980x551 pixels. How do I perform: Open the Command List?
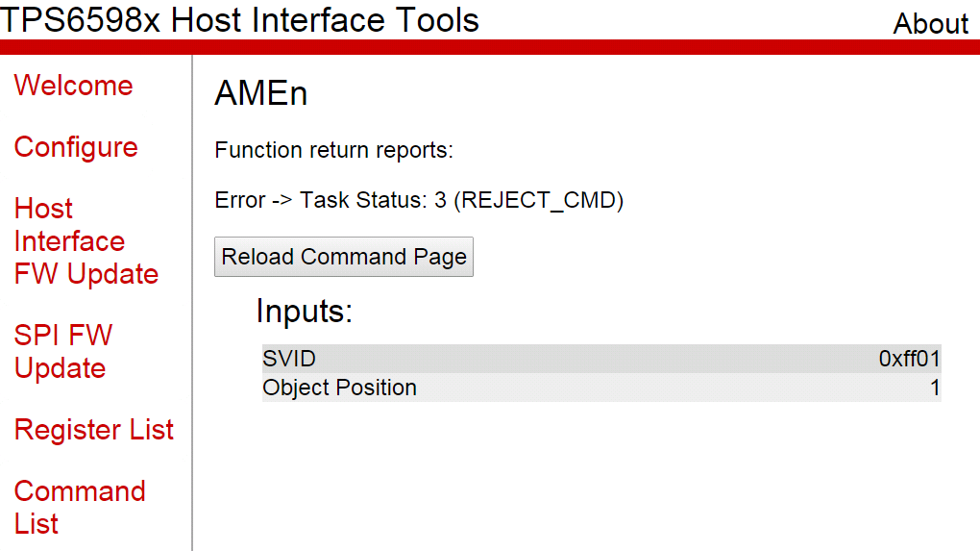coord(80,507)
